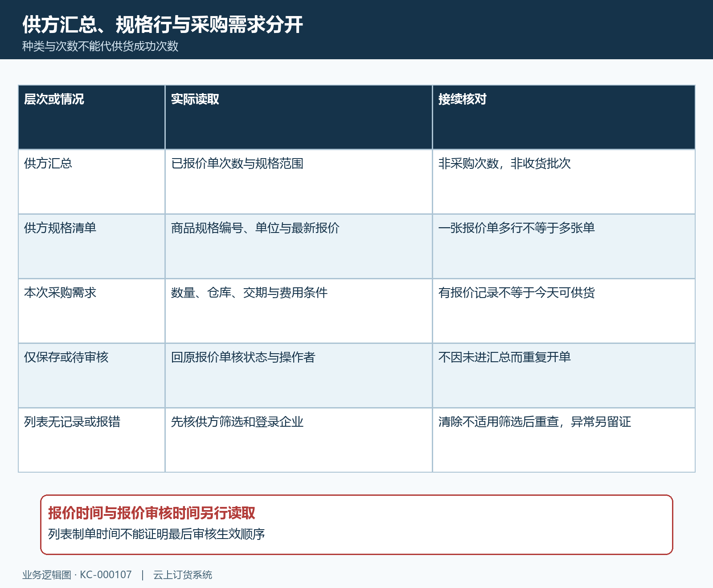Select the 已报价单次数与规格范围 cell
713x588 pixels.
pos(299,182)
